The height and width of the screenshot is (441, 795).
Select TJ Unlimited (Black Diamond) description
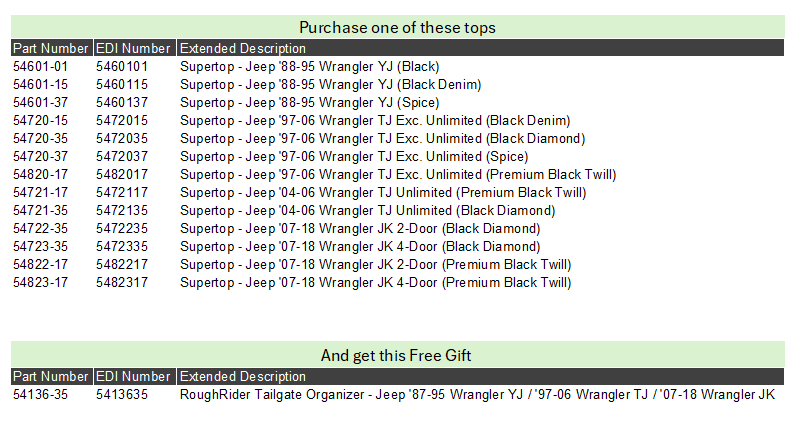[x=368, y=211]
